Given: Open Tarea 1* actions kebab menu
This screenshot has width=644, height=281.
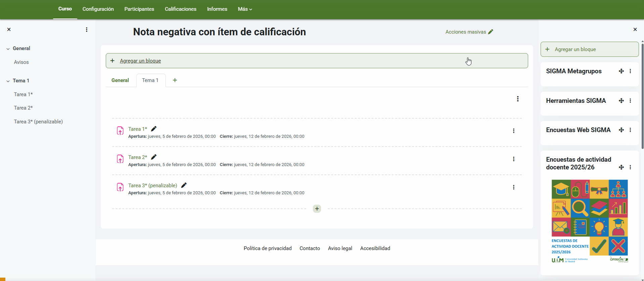Looking at the screenshot, I should (514, 131).
